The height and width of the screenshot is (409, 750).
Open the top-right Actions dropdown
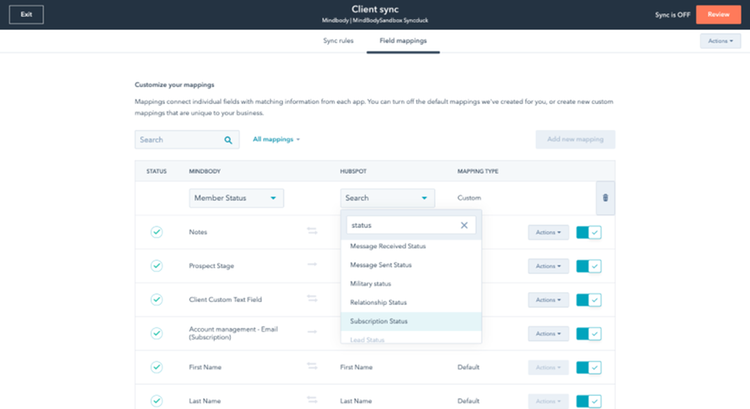[720, 41]
